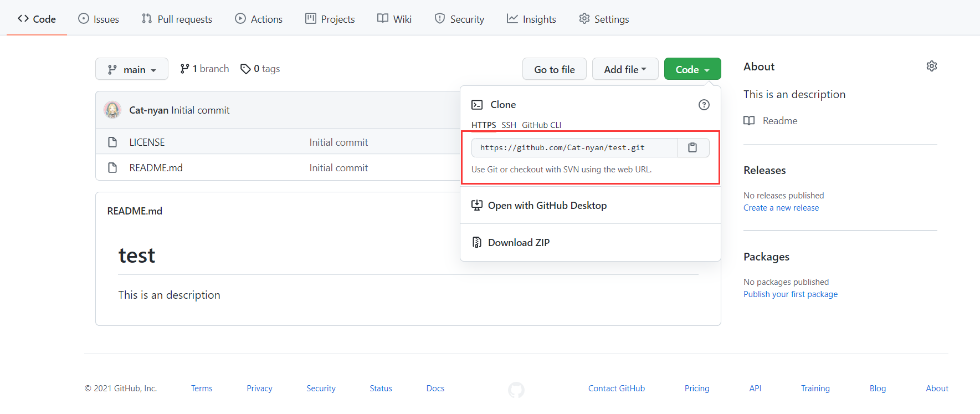Copy the clone URL with clipboard icon
980x414 pixels.
692,147
